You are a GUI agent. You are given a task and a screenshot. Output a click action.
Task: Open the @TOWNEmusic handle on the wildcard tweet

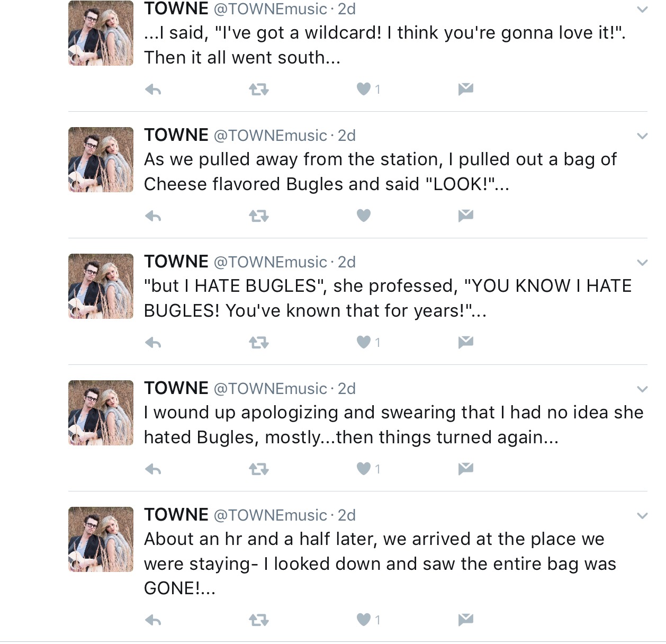click(x=270, y=10)
